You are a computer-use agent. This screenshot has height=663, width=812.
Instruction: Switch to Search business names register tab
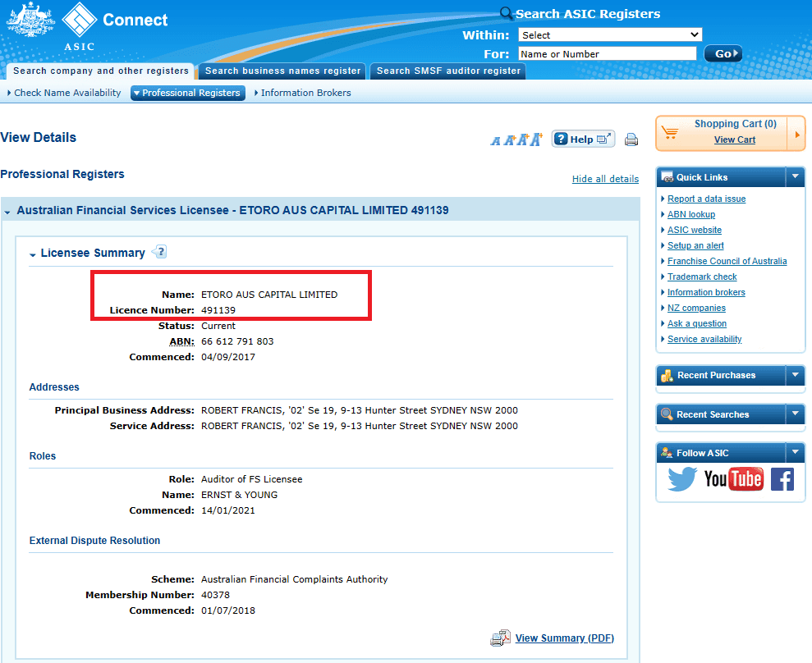pos(282,71)
